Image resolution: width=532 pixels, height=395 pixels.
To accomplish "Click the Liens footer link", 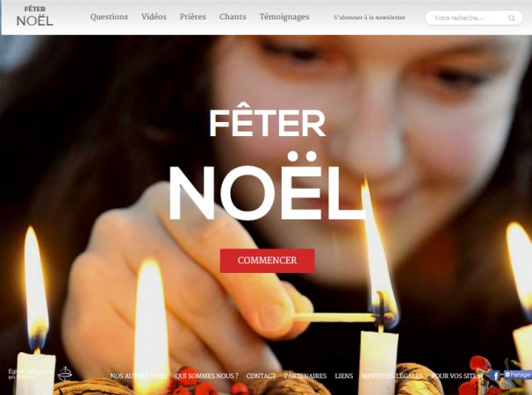I will 344,376.
